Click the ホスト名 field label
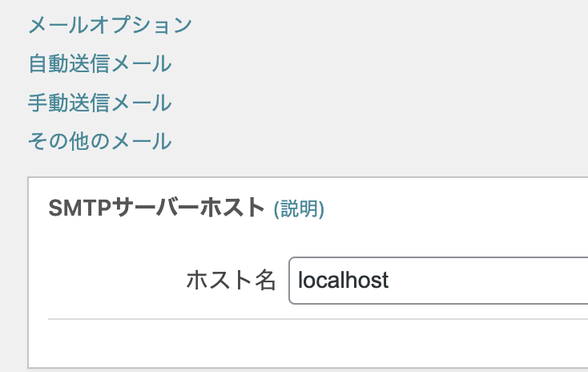 click(x=232, y=281)
